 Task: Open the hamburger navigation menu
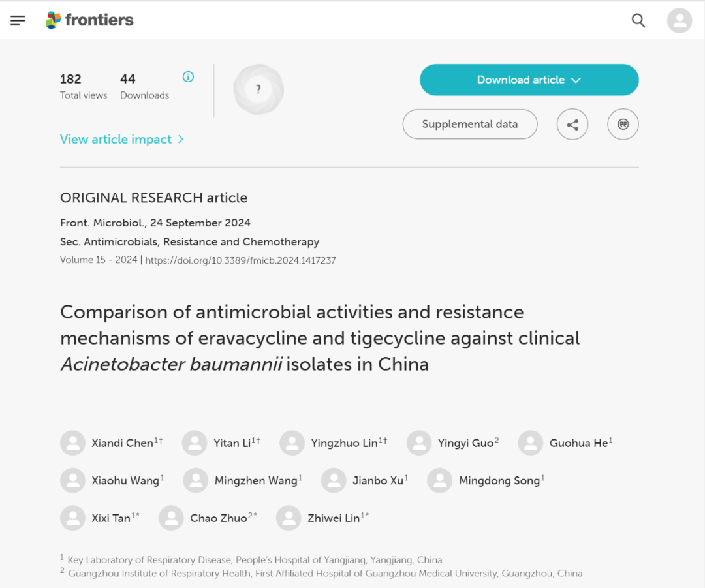click(x=18, y=20)
